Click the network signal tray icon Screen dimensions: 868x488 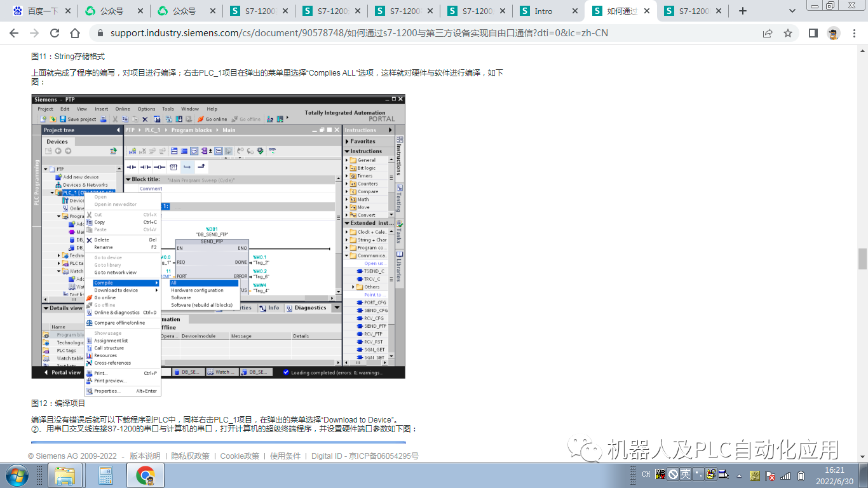tap(786, 475)
